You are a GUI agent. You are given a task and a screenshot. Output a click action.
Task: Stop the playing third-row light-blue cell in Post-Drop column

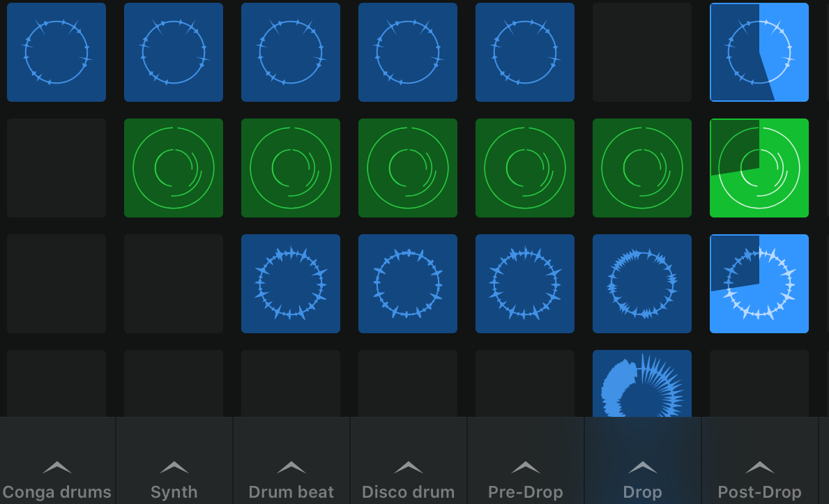(759, 284)
